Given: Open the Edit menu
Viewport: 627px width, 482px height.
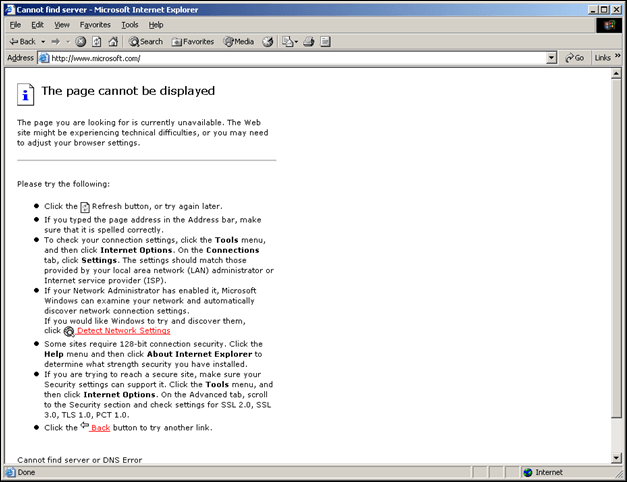Looking at the screenshot, I should tap(37, 25).
